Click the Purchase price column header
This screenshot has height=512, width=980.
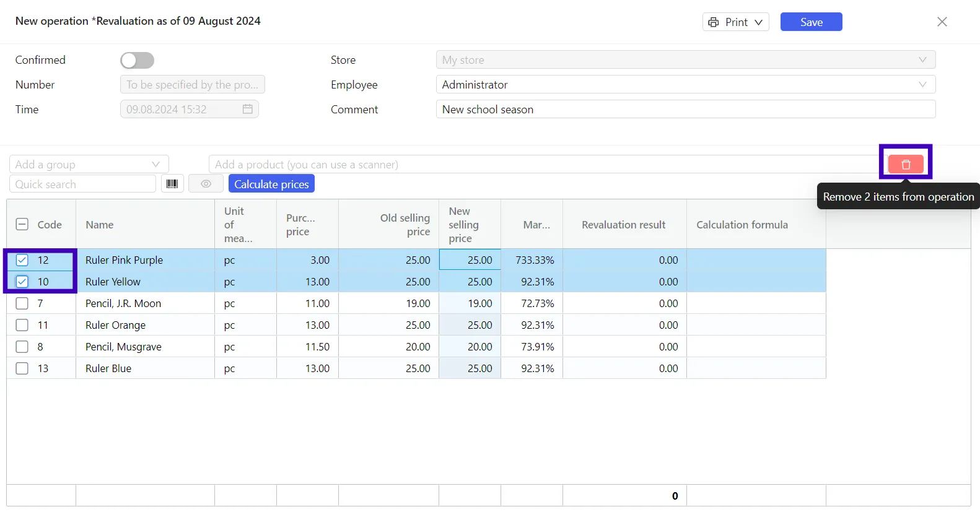307,224
